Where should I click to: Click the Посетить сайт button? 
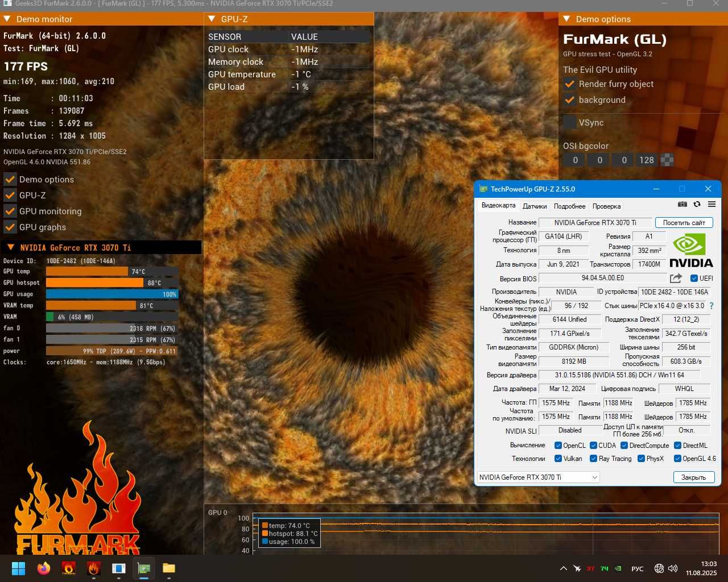684,223
